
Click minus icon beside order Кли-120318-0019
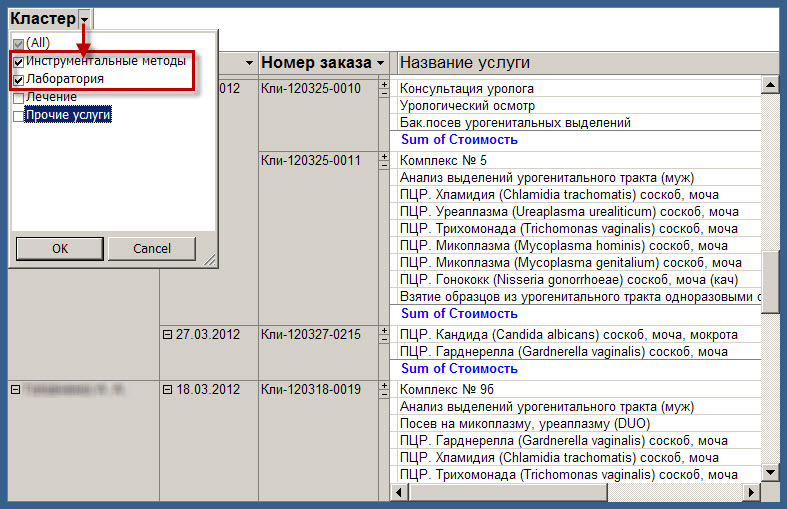point(383,393)
